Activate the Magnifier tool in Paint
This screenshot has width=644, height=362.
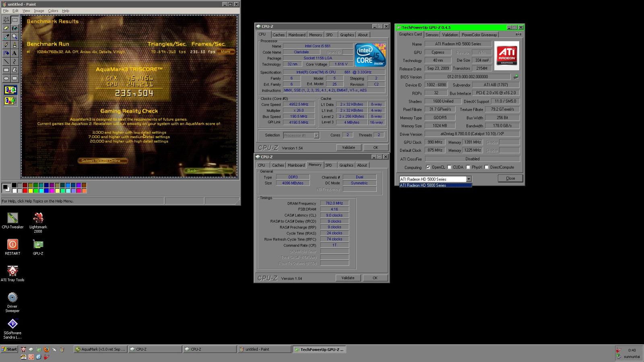pos(15,37)
